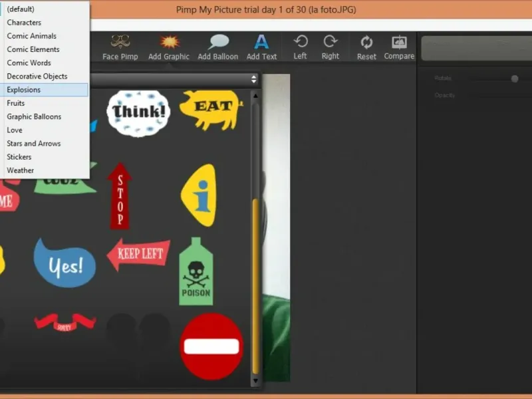Click the photo preview canvas
The image size is (532, 399).
click(x=276, y=227)
